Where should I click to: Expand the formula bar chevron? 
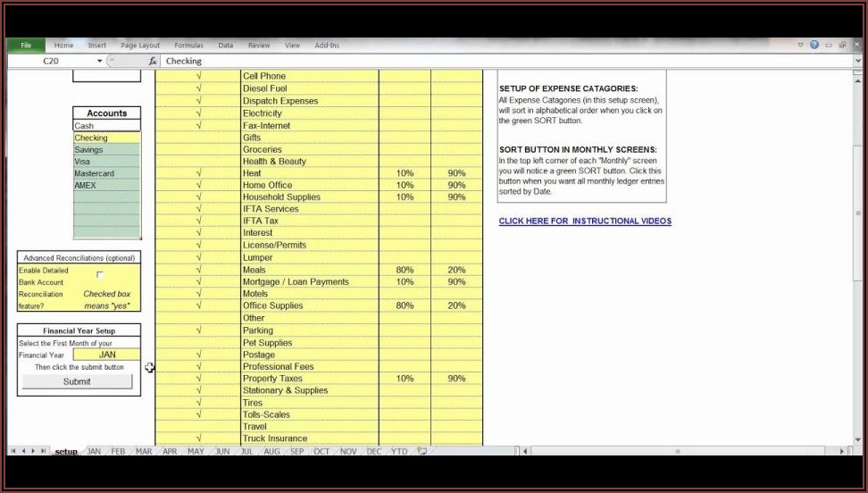tap(858, 61)
